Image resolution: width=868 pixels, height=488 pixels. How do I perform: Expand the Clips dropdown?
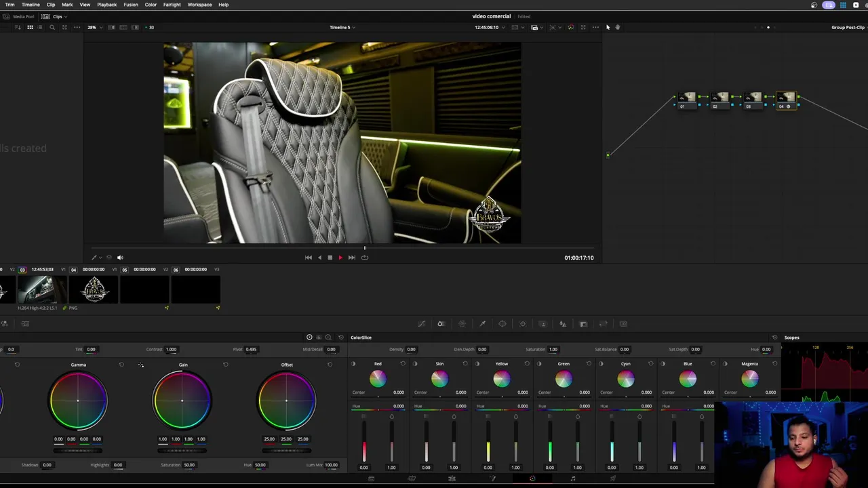coord(55,16)
